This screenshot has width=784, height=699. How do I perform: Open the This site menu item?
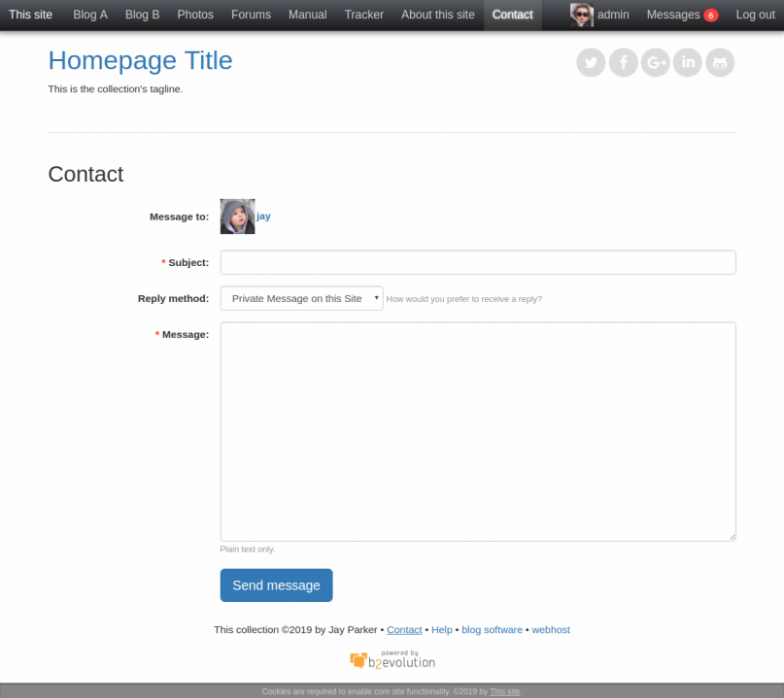pyautogui.click(x=30, y=15)
